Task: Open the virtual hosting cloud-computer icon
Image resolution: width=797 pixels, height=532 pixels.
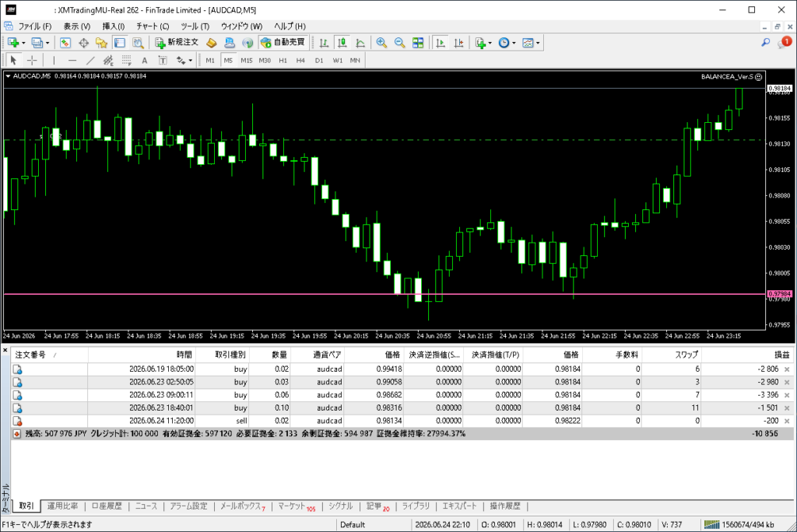Action: pyautogui.click(x=230, y=43)
